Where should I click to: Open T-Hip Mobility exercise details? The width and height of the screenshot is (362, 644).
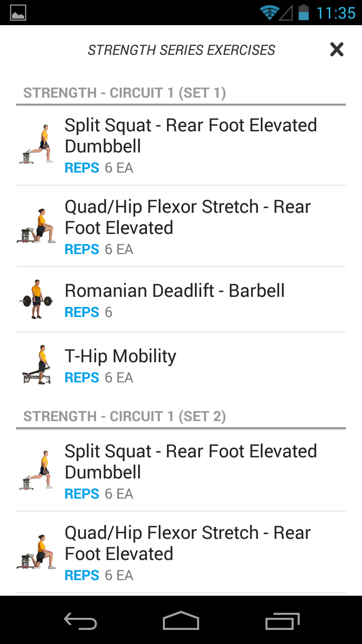(x=120, y=356)
